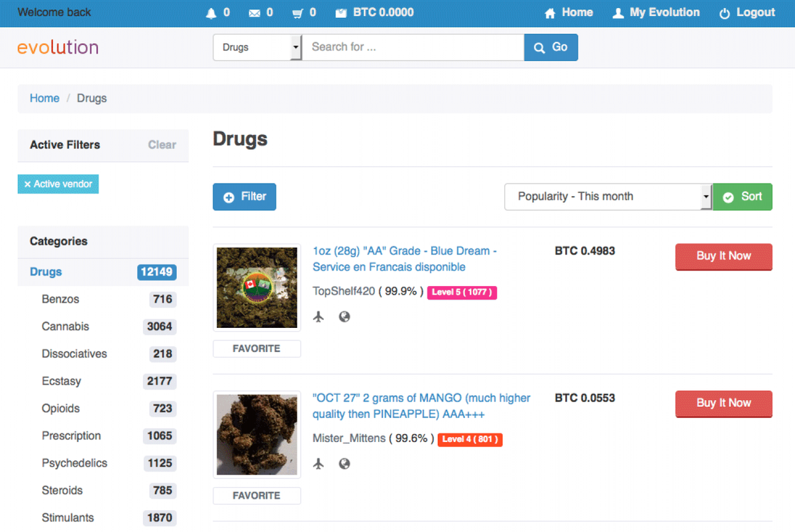
Task: Favorite the Blue Dream listing
Action: (x=256, y=348)
